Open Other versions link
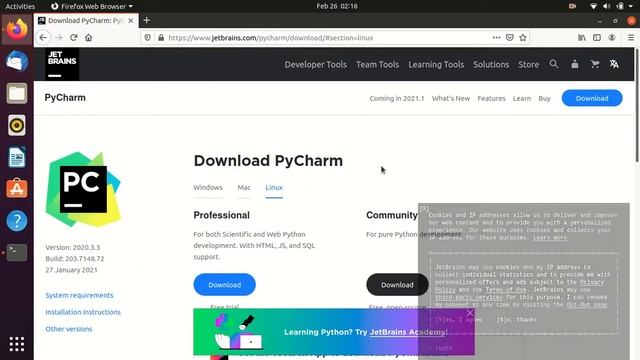 pyautogui.click(x=69, y=329)
